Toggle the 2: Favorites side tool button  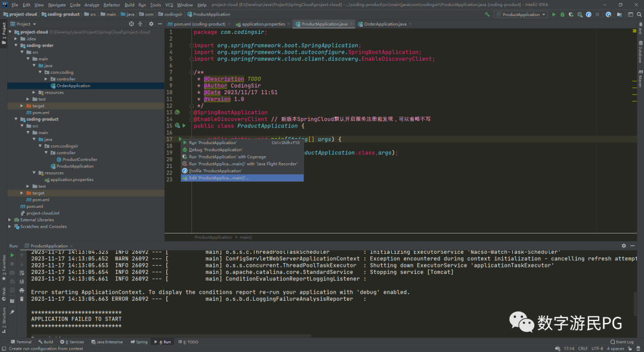4,267
